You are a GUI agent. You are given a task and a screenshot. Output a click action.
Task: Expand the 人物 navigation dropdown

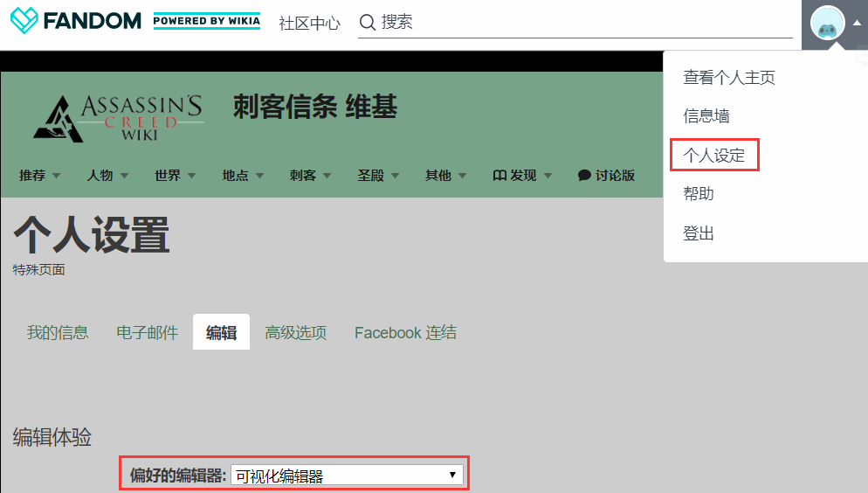[107, 176]
